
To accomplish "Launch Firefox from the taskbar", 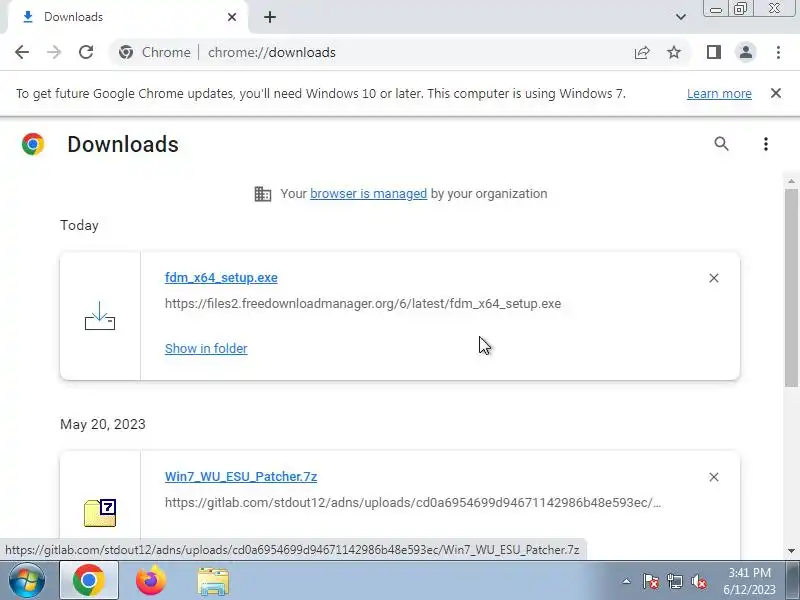I will pos(151,581).
